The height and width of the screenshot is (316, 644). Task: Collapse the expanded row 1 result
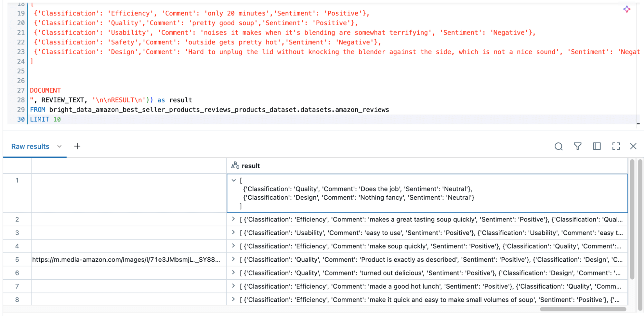pos(234,181)
